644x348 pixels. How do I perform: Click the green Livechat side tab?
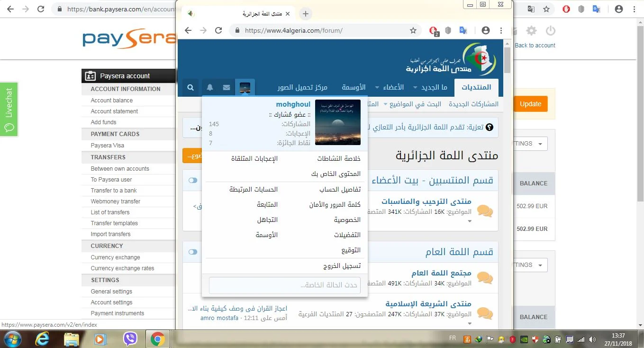pyautogui.click(x=9, y=110)
